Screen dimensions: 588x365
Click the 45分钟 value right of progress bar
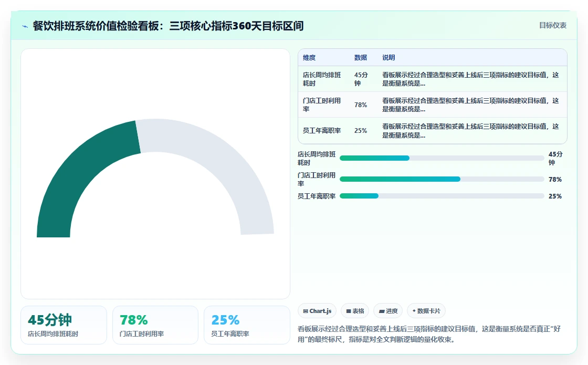point(555,158)
